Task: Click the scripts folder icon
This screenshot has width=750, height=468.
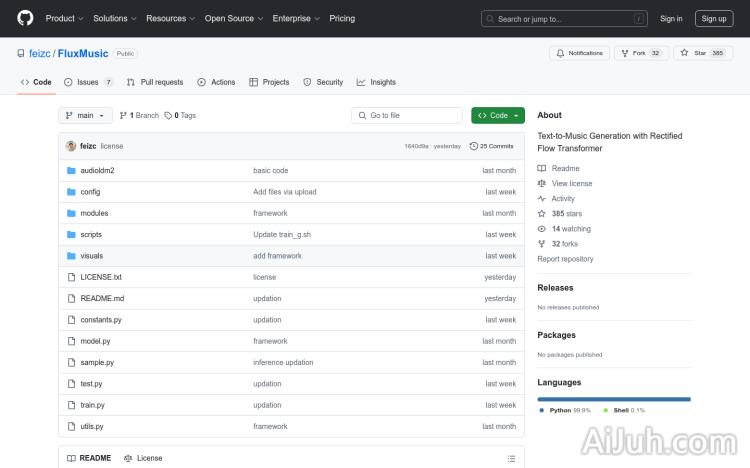Action: coord(71,234)
